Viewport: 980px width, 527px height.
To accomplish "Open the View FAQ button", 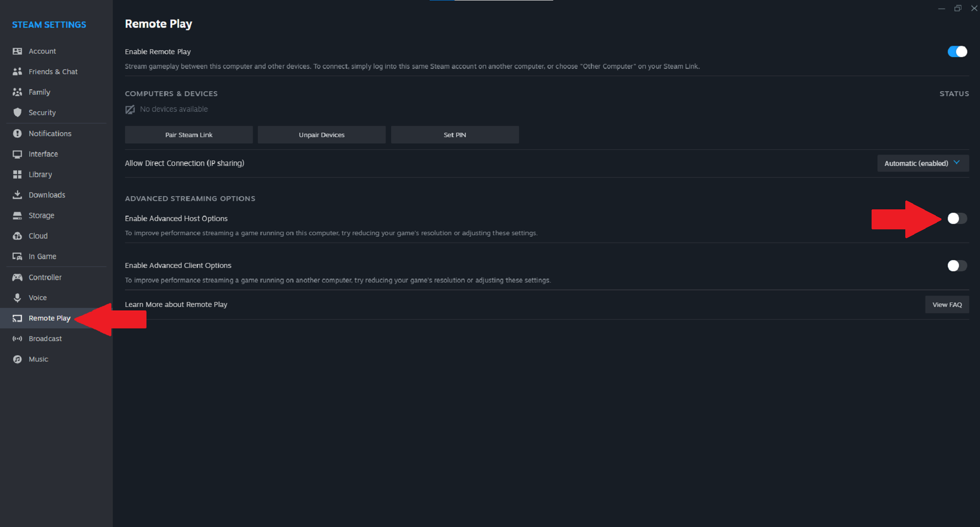I will tap(946, 304).
